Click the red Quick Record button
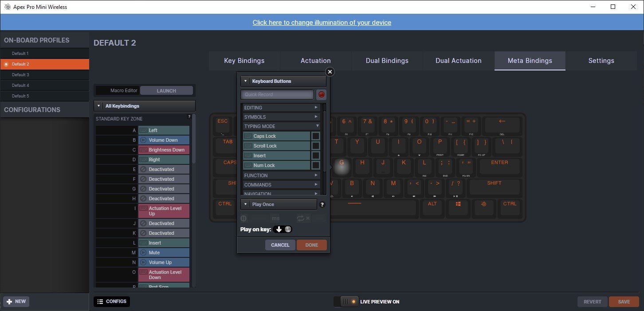Screen dimensions: 644x311 point(321,94)
